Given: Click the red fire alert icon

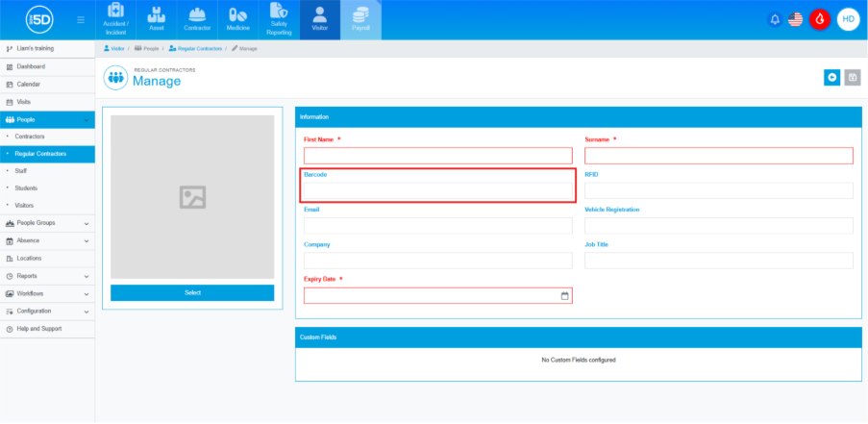Looking at the screenshot, I should point(819,19).
